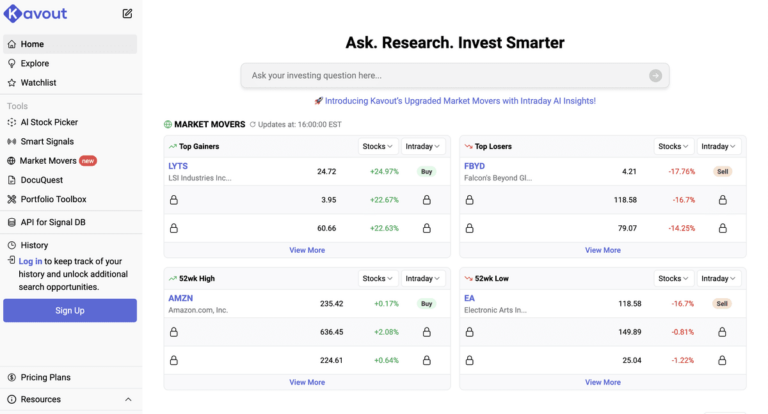The image size is (768, 414).
Task: Focus the investing question input field
Action: (445, 75)
